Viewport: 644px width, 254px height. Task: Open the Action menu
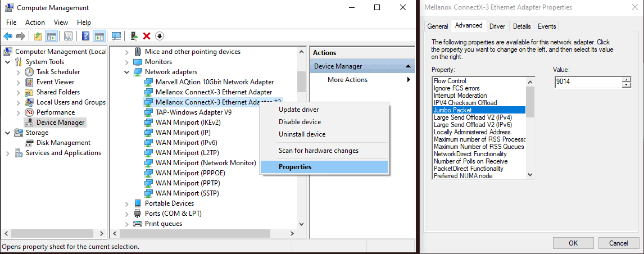[x=35, y=22]
